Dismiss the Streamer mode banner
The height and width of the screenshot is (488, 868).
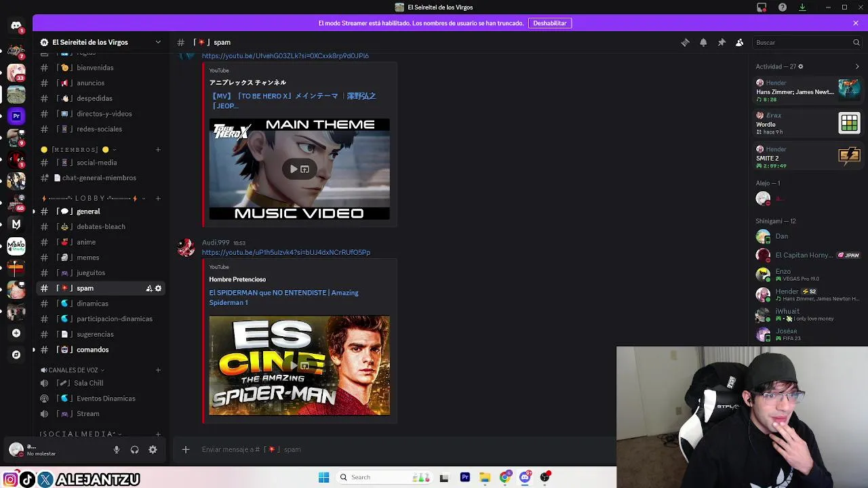coord(856,23)
